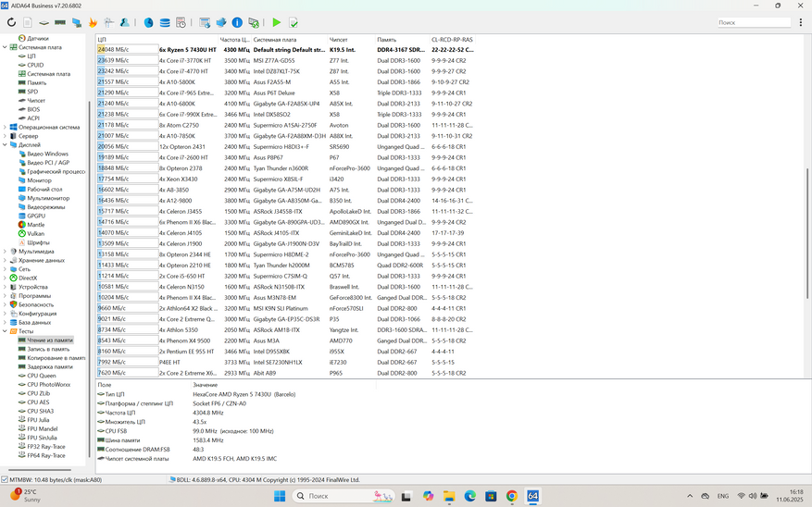Click the Значение column header
The image size is (812, 507).
(283, 385)
